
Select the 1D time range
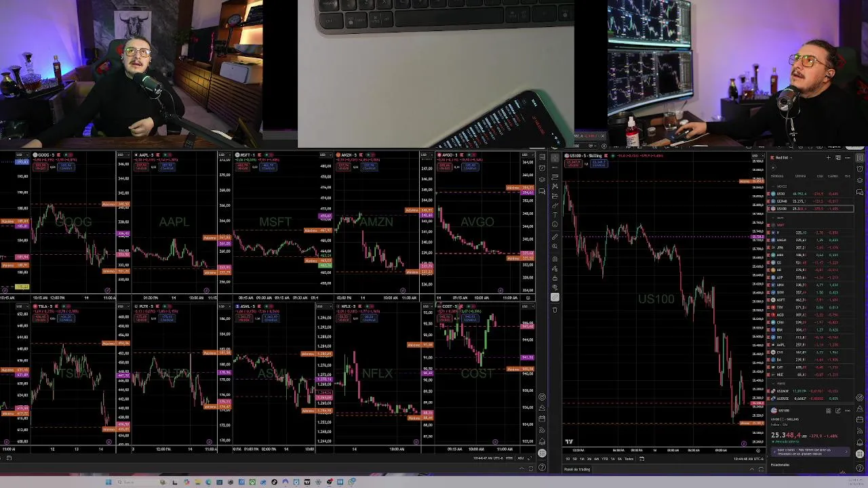568,459
